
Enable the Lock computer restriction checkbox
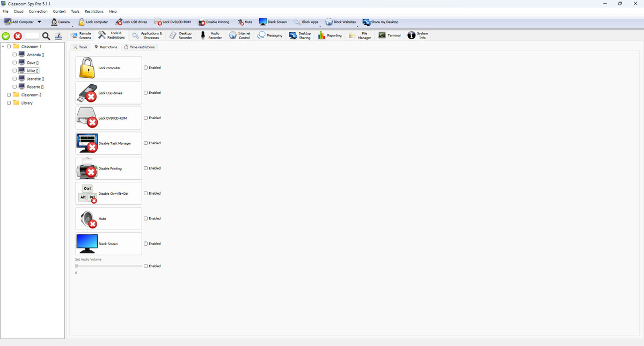coord(145,67)
